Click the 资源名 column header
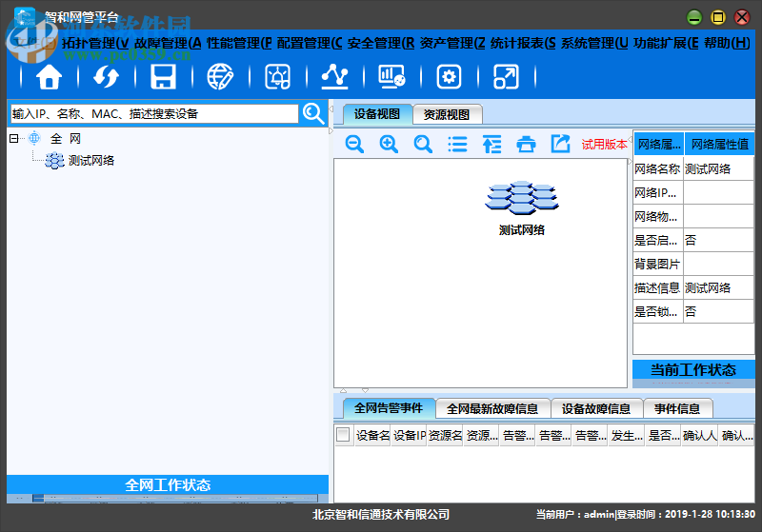The width and height of the screenshot is (762, 532). (445, 436)
